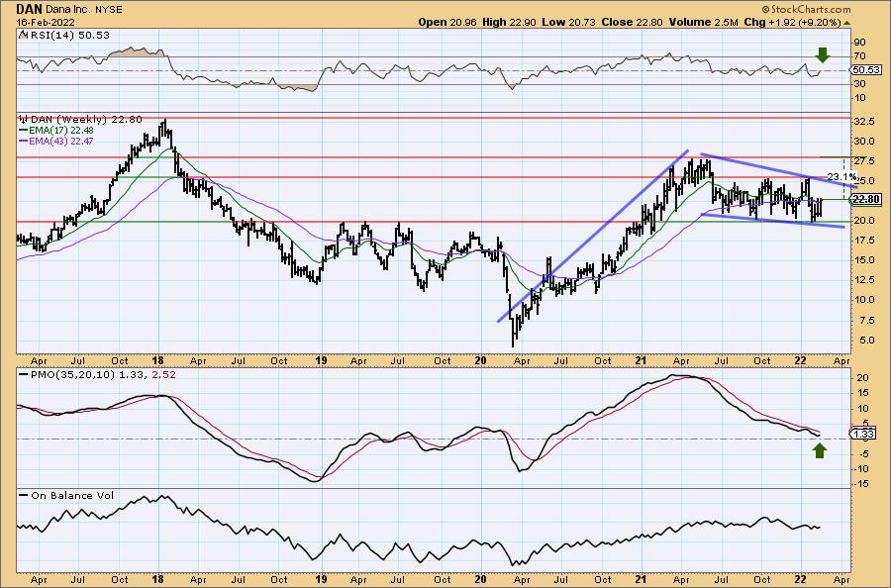Image resolution: width=891 pixels, height=588 pixels.
Task: Click year 20 on price panel time axis
Action: point(481,360)
